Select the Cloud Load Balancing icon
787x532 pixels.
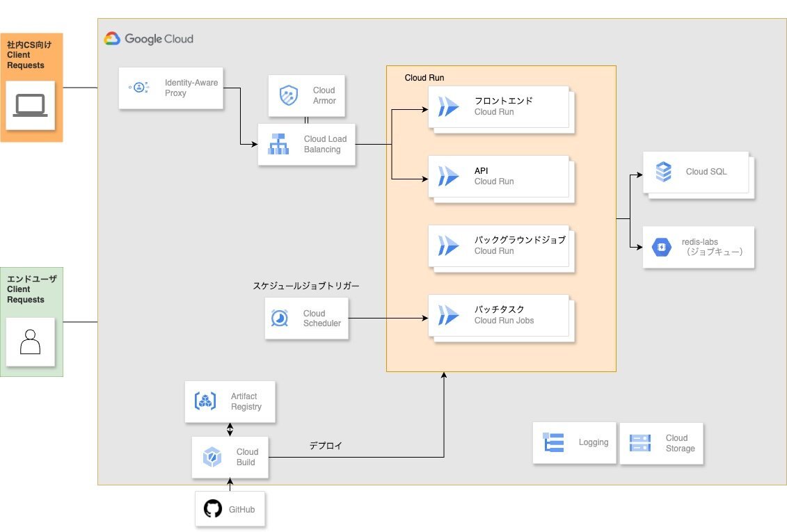pos(278,144)
